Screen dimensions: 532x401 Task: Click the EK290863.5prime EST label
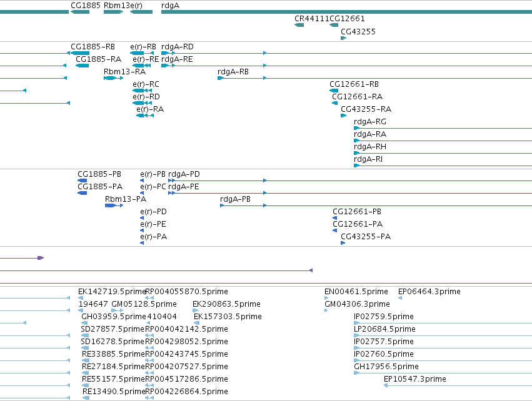click(x=227, y=304)
